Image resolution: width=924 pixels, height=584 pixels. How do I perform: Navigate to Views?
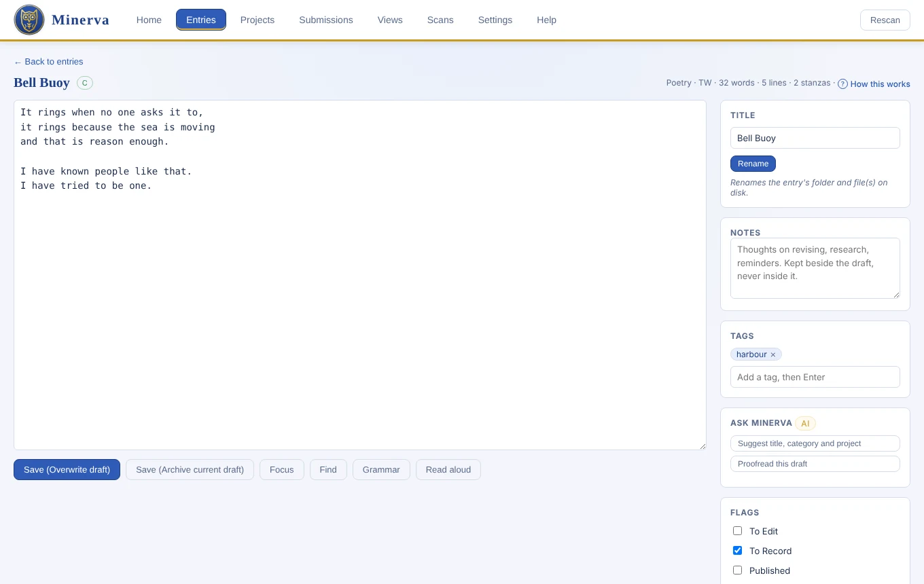tap(390, 20)
